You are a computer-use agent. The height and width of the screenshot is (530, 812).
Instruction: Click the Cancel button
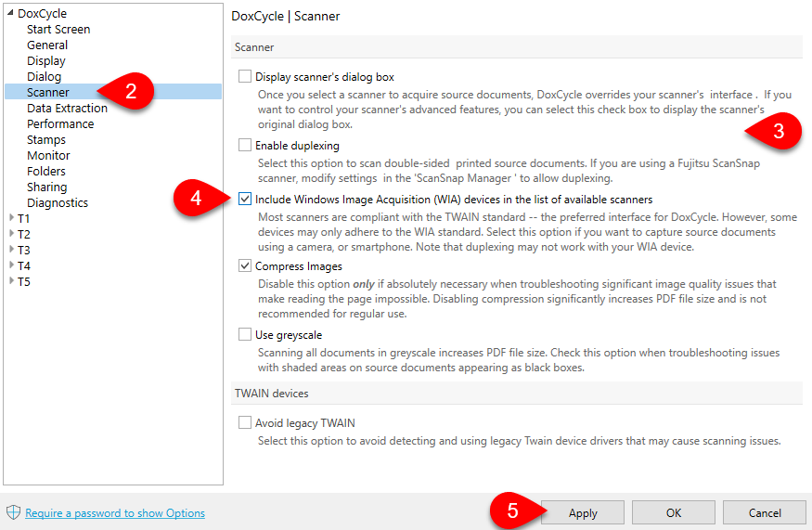(765, 512)
